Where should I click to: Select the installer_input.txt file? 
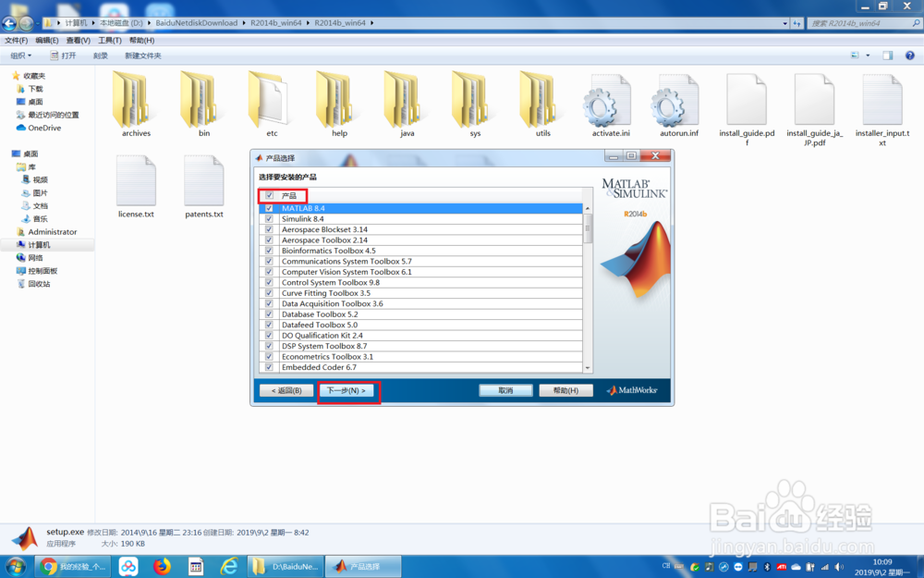point(882,110)
